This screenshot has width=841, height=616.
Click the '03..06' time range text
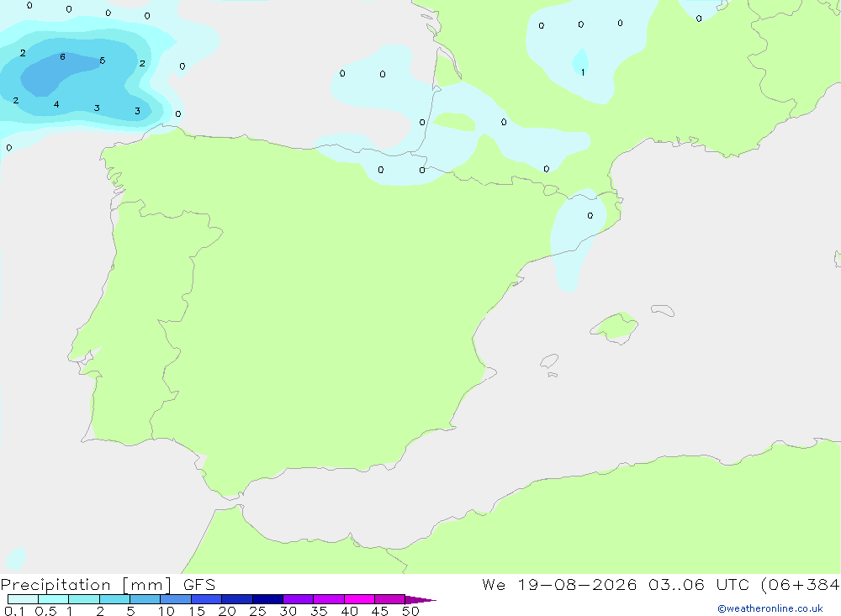pyautogui.click(x=676, y=584)
